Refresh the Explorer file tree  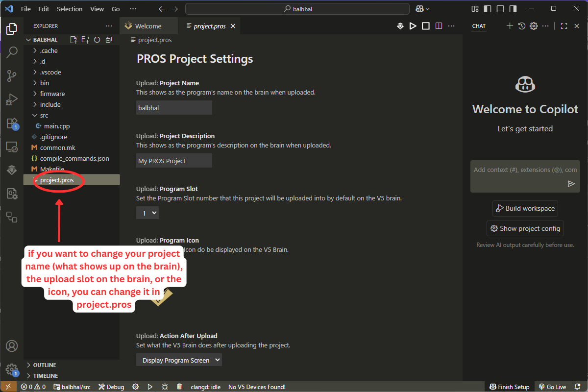pos(97,40)
